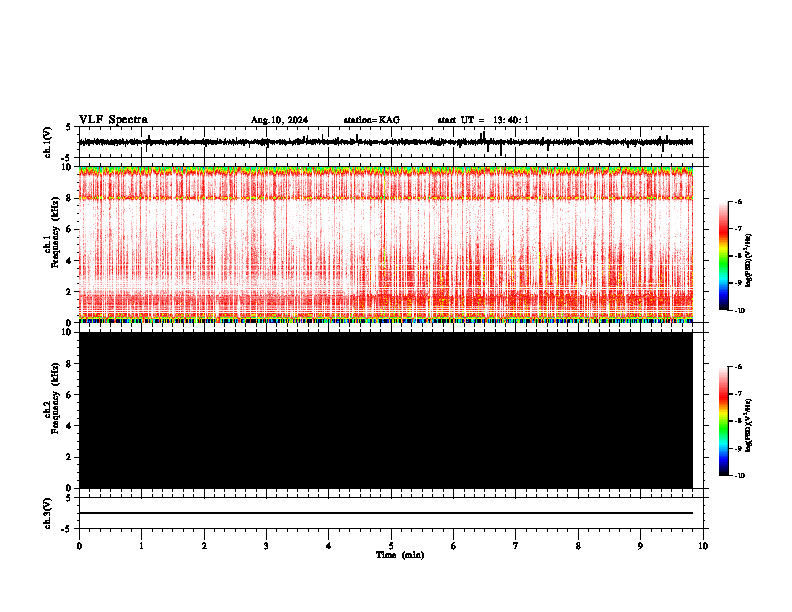Click the black ch.2 spectrogram plot

(x=386, y=410)
